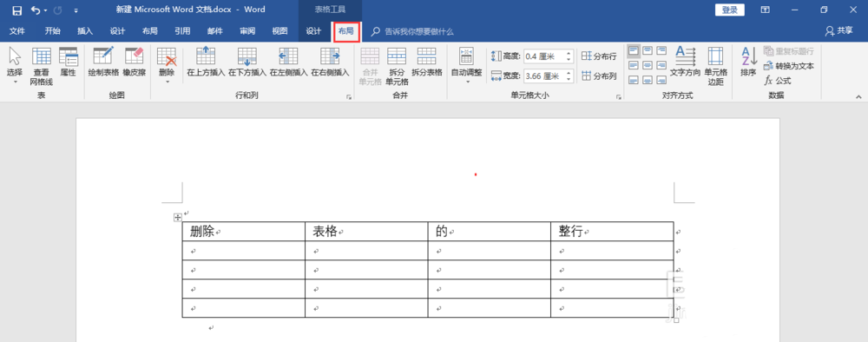This screenshot has height=342, width=868.
Task: Select align middle left cell alignment
Action: pos(634,65)
